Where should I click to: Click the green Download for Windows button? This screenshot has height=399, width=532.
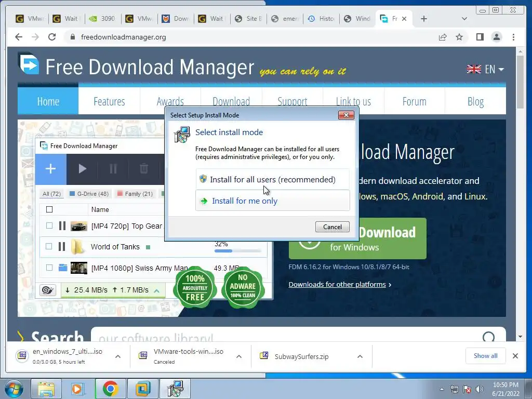pyautogui.click(x=357, y=238)
